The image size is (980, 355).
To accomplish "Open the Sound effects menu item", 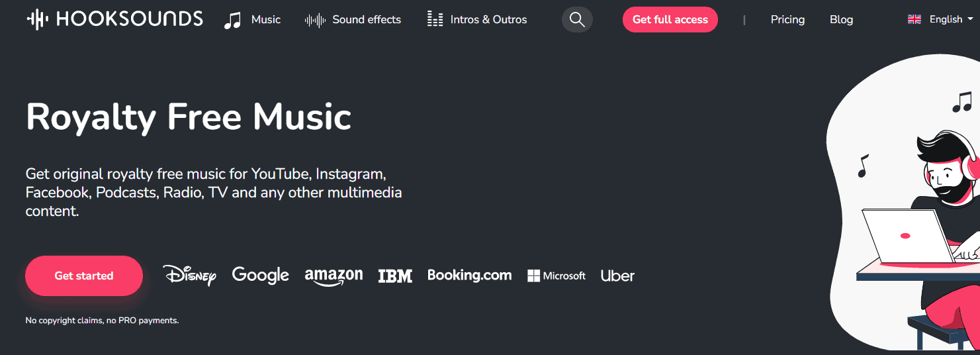I will 367,20.
